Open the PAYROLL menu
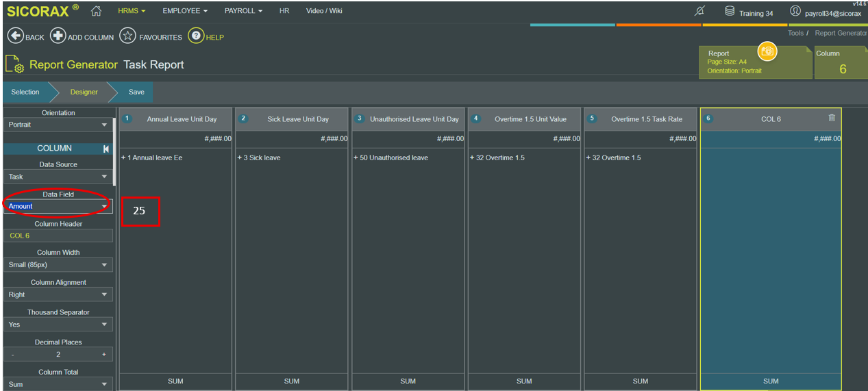The height and width of the screenshot is (391, 868). pyautogui.click(x=243, y=11)
